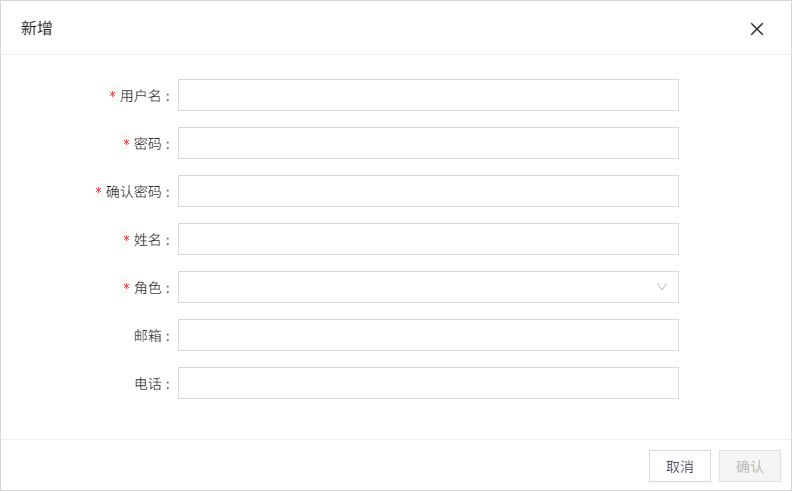Screen dimensions: 792x491
Task: Click the 确认 button
Action: (x=749, y=466)
